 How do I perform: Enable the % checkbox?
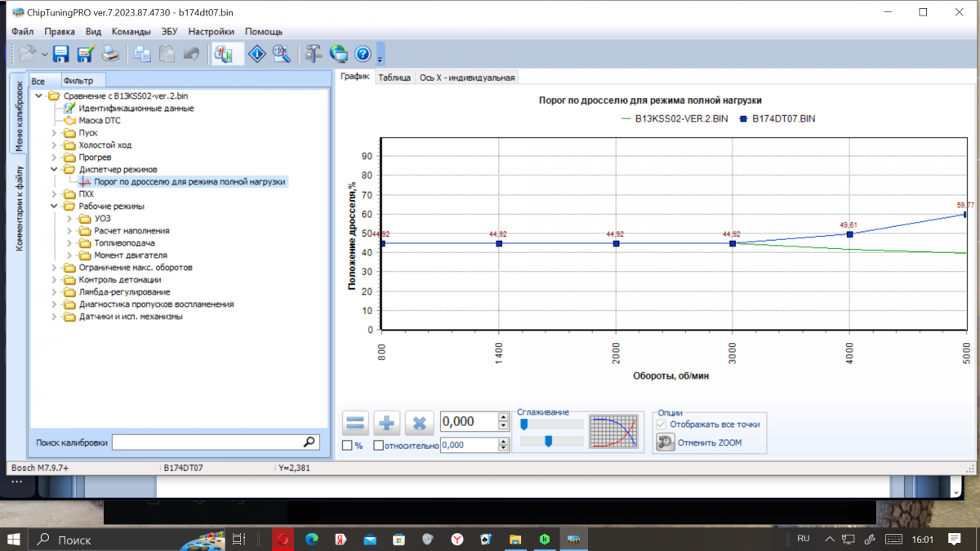pos(347,446)
